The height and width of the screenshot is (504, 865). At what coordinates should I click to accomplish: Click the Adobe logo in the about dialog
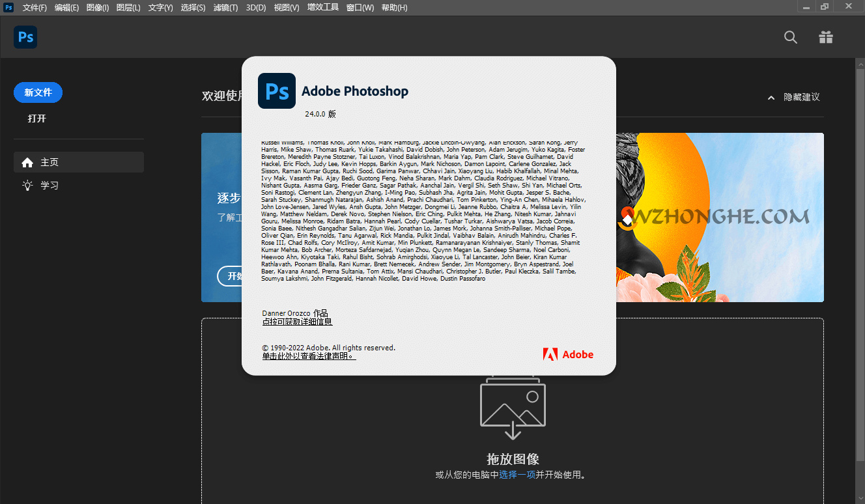coord(567,354)
